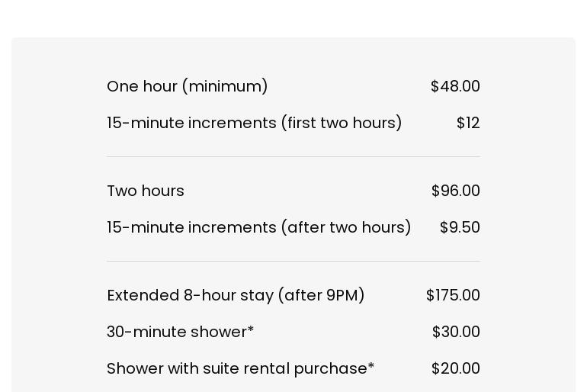587x392 pixels.
Task: Click "Shower with suite rental purchase" text
Action: [237, 368]
